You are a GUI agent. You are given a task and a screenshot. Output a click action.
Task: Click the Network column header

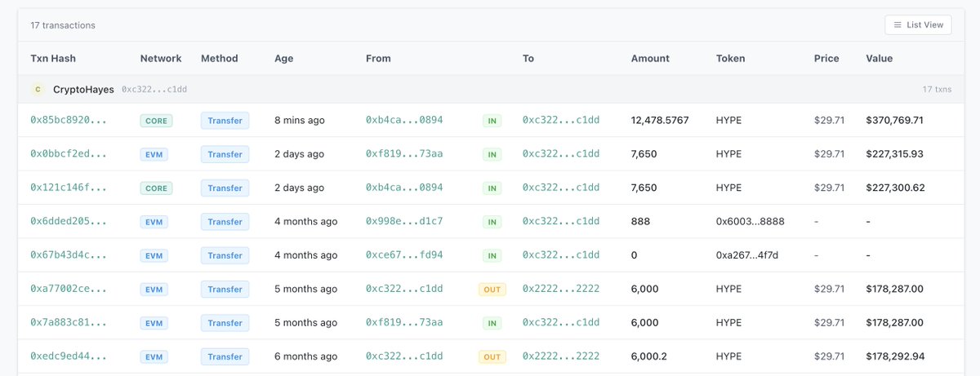point(161,59)
